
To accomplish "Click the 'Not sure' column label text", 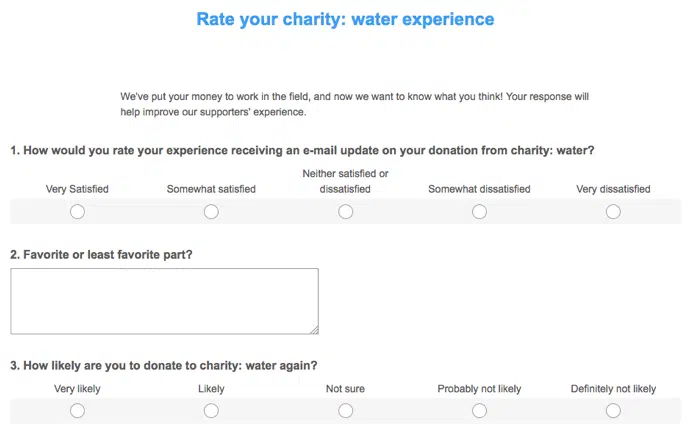I will click(345, 389).
